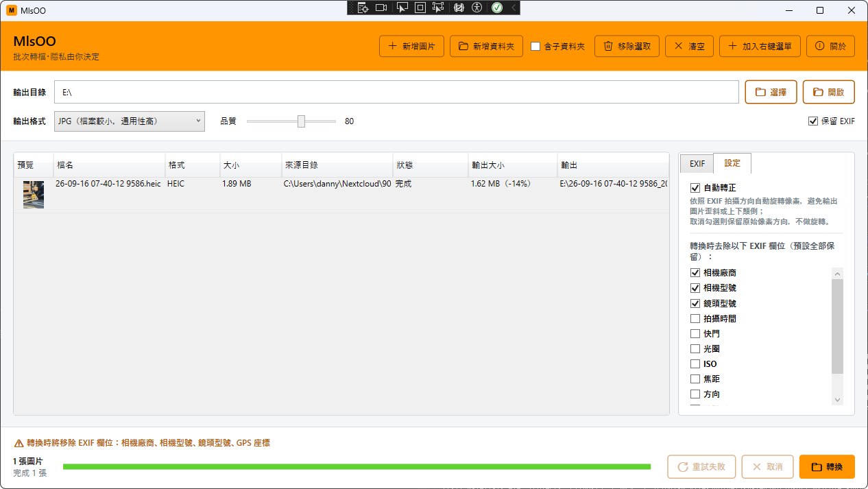Screen dimensions: 868x489
Task: Click the warning triangle icon in status message
Action: click(19, 443)
